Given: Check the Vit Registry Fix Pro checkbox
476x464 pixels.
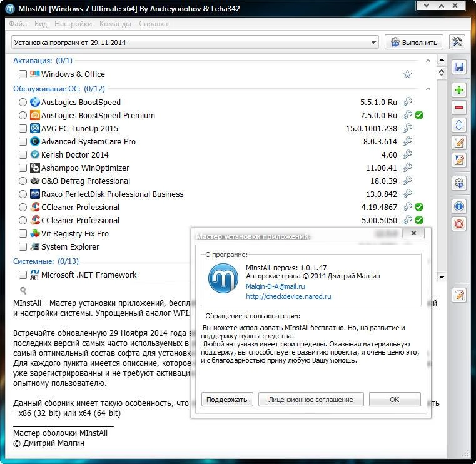Looking at the screenshot, I should click(x=23, y=233).
